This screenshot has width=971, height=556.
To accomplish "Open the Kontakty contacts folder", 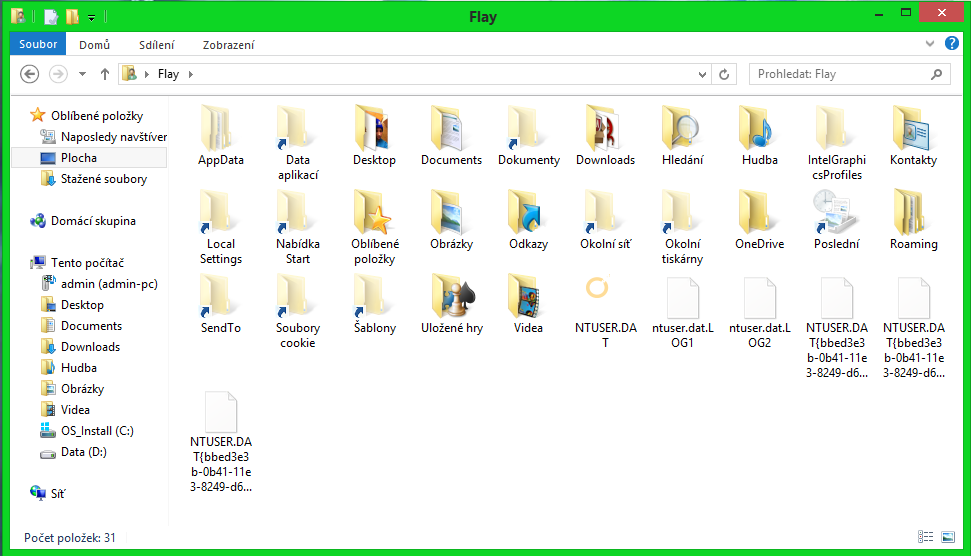I will coord(913,136).
